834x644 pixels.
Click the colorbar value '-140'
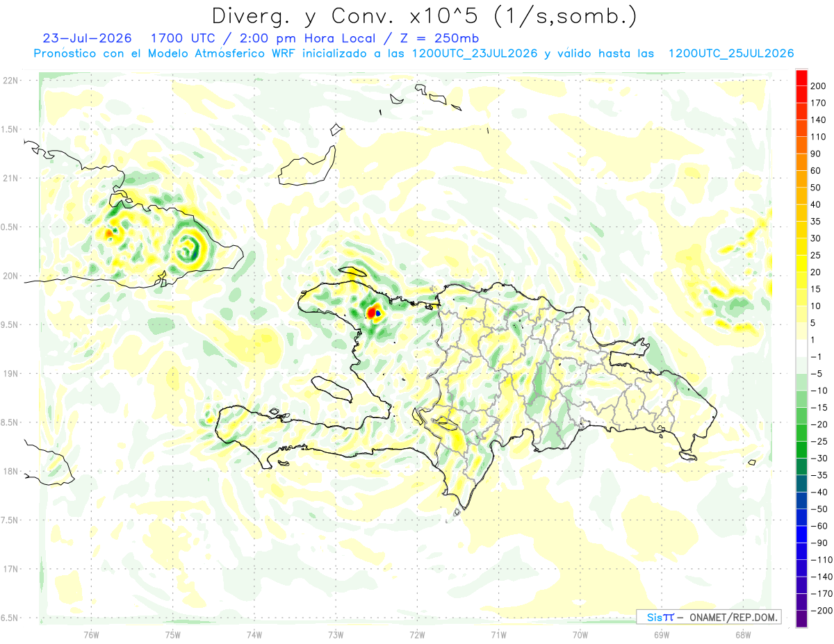tap(821, 577)
